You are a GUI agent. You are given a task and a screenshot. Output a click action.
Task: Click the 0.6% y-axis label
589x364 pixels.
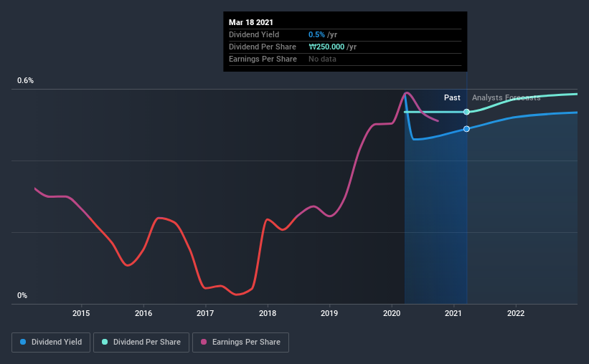pos(25,80)
